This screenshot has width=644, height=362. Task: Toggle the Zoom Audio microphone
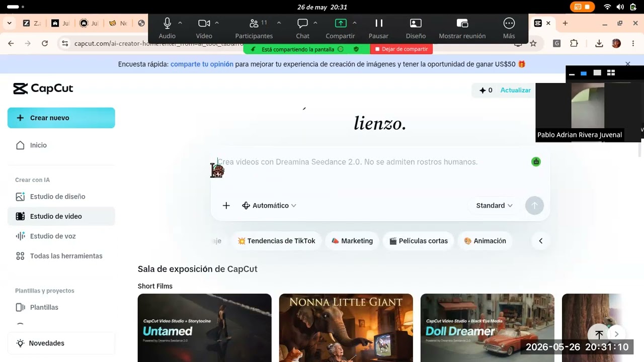pos(167,28)
